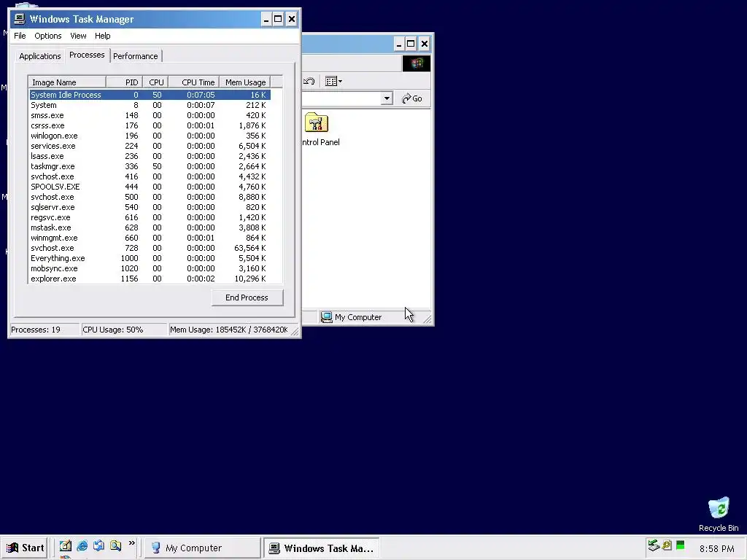Screen dimensions: 747x560
Task: Click the Windows logo throbber in My Computer
Action: [x=417, y=63]
